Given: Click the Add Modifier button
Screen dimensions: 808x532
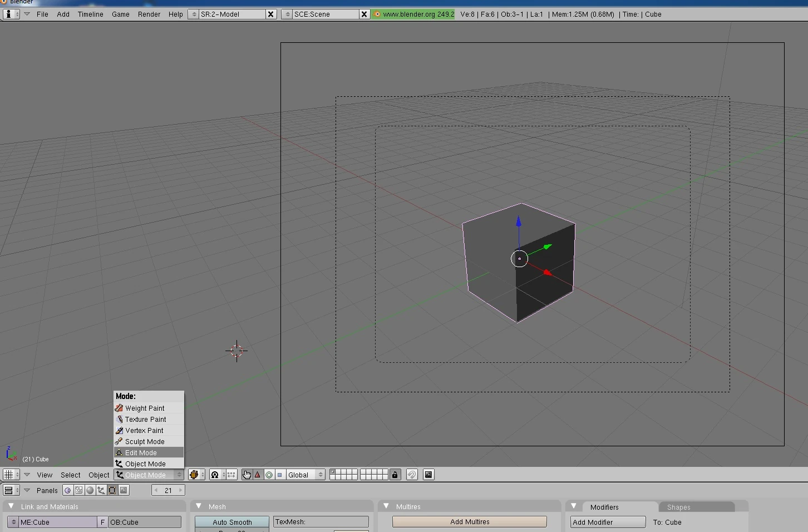Looking at the screenshot, I should (607, 522).
